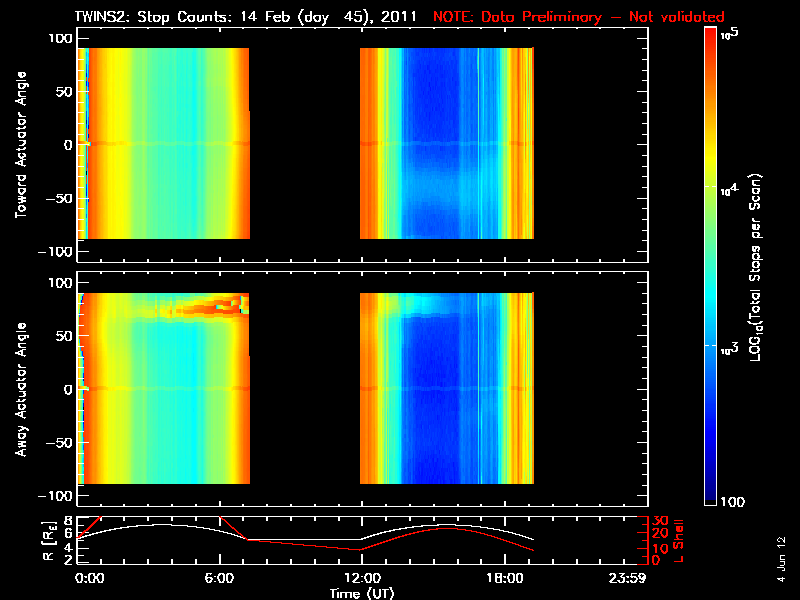The width and height of the screenshot is (800, 600).
Task: Click the red L Shell curve near 15:00
Action: [446, 529]
